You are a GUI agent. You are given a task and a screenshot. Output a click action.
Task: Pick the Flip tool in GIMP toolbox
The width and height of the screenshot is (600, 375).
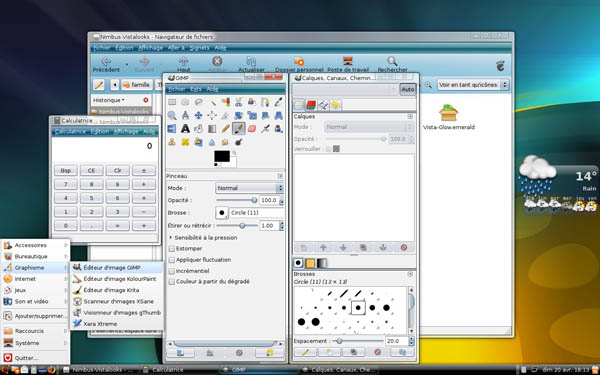[172, 129]
